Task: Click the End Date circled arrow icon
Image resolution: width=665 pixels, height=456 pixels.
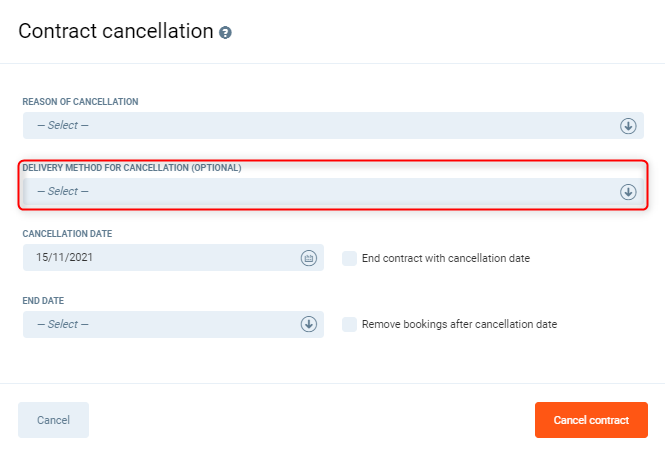Action: [x=308, y=324]
